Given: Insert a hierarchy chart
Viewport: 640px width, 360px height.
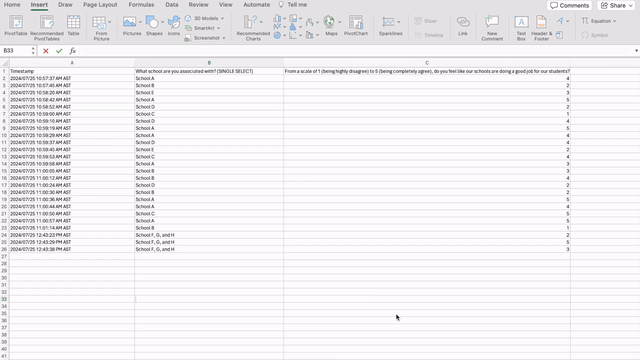Looking at the screenshot, I should [293, 18].
